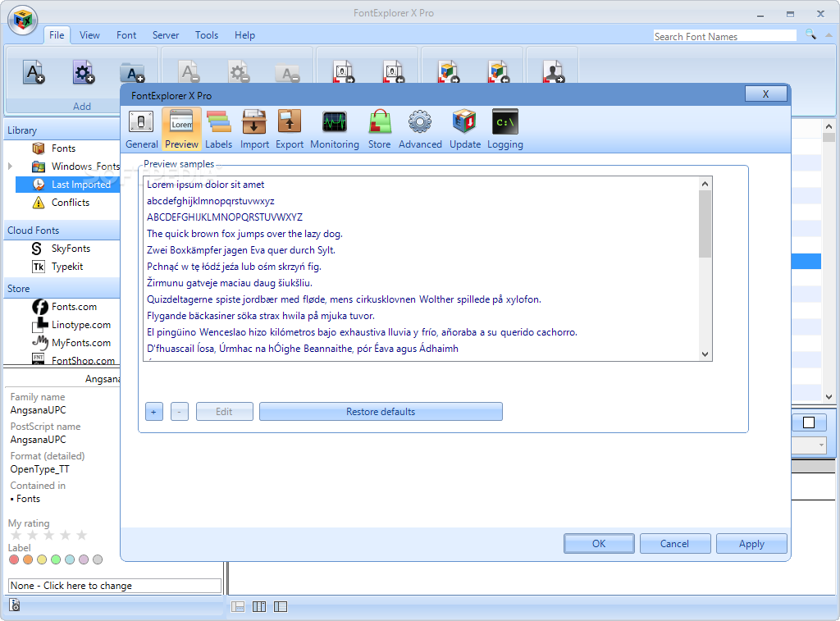Open the General preferences pane

[141, 129]
